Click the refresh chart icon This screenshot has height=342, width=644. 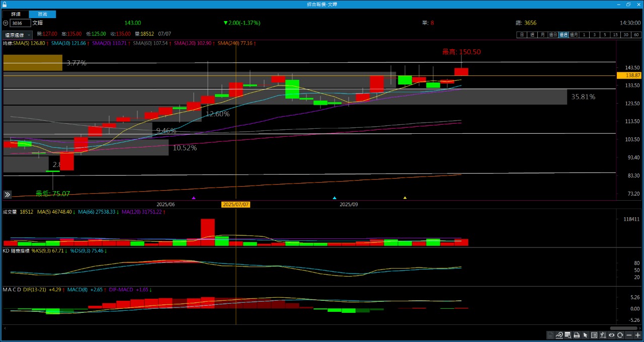point(620,335)
